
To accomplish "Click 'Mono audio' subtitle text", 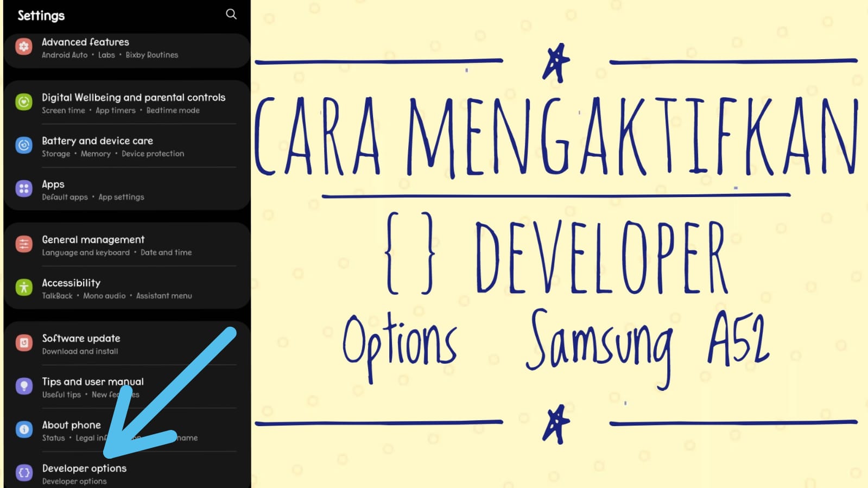I will pos(104,296).
